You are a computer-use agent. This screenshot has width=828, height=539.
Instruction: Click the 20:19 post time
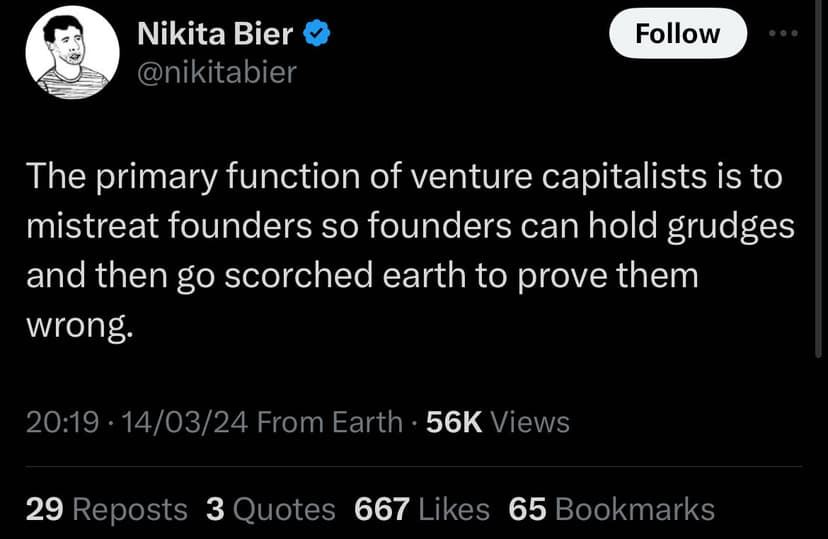(x=57, y=422)
